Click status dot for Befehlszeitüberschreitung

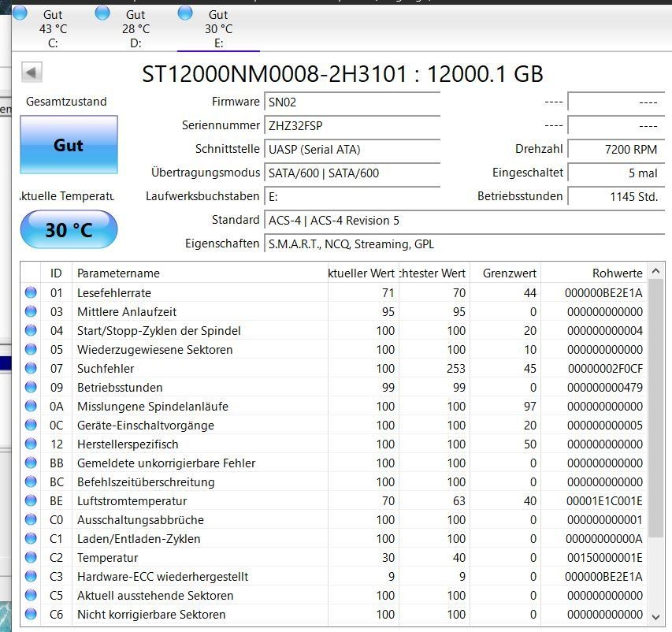(31, 481)
